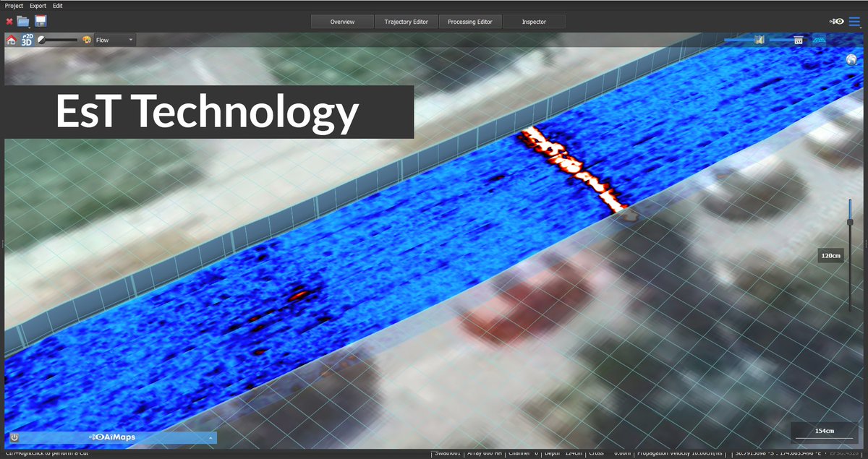Switch to the Inspector tab
Screen dimensions: 868x459
pos(534,22)
